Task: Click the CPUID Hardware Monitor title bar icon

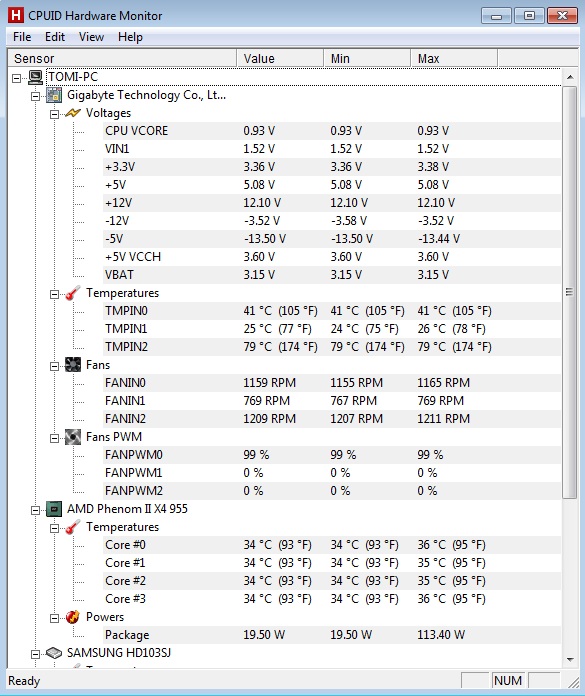Action: click(16, 15)
